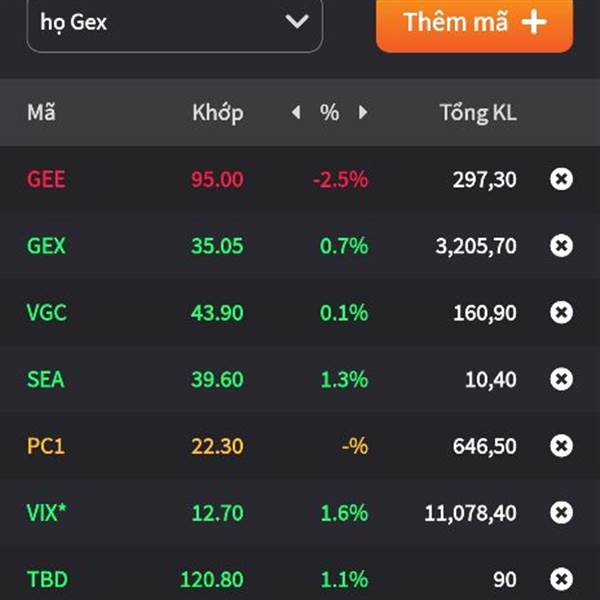Expand list with the chevron arrow
Viewport: 600px width, 600px height.
point(297,21)
